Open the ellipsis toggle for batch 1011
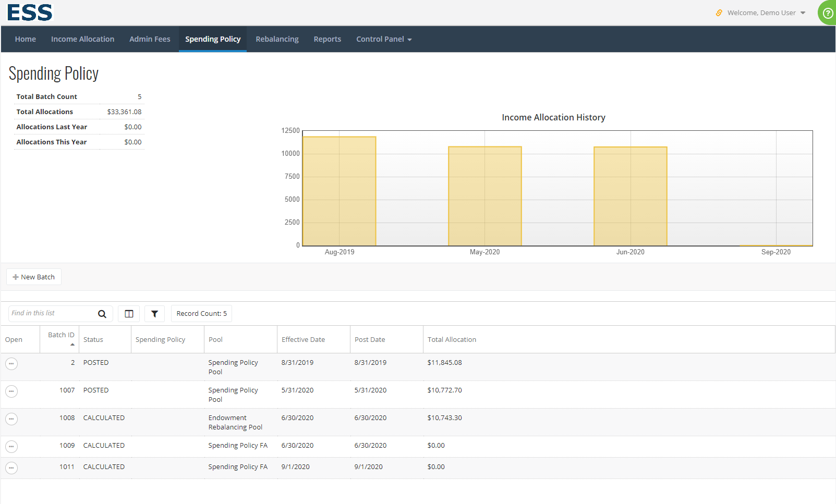The height and width of the screenshot is (504, 836). coord(11,468)
